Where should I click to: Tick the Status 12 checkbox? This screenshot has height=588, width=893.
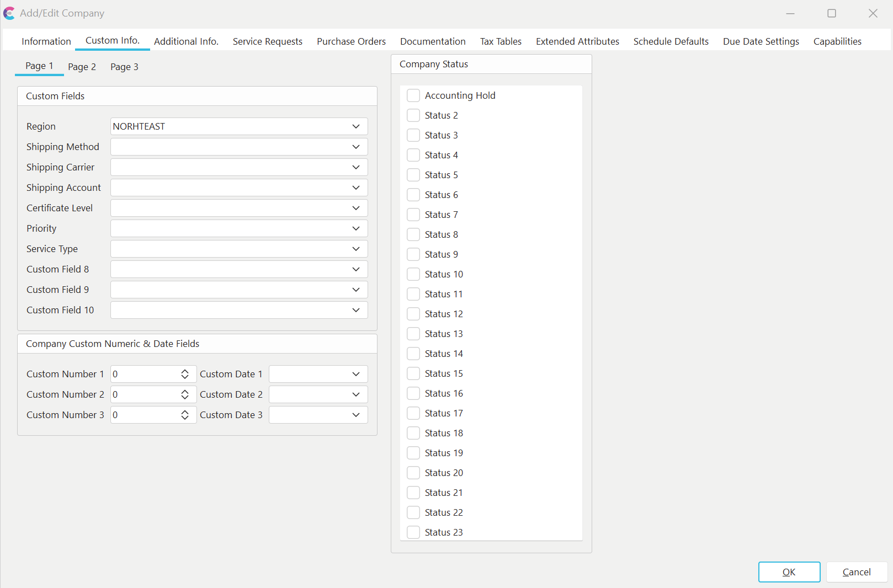coord(413,314)
